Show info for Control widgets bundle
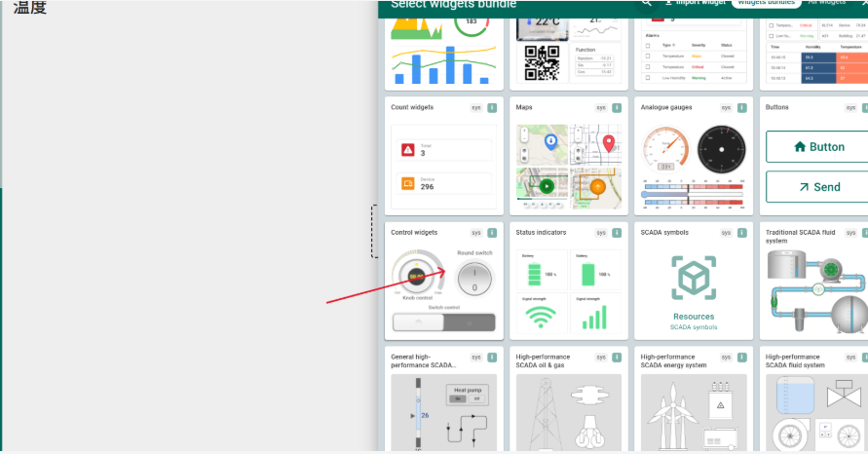 click(x=492, y=234)
